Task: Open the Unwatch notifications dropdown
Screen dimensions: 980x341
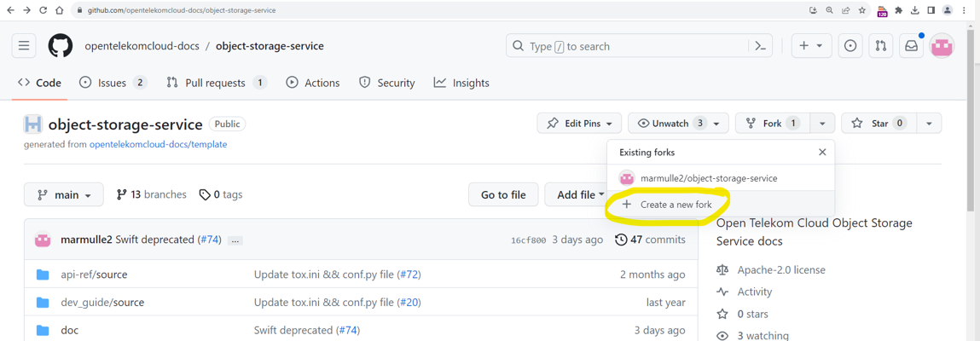Action: [678, 124]
